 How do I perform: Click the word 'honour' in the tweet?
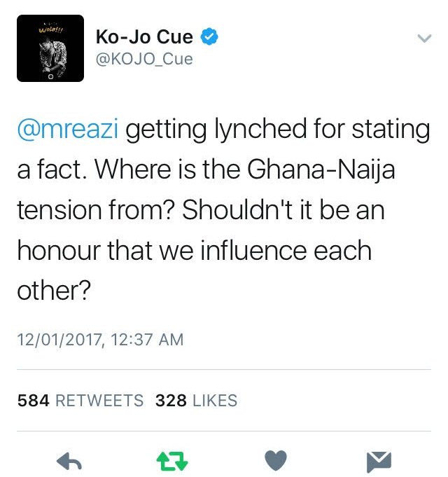(59, 250)
